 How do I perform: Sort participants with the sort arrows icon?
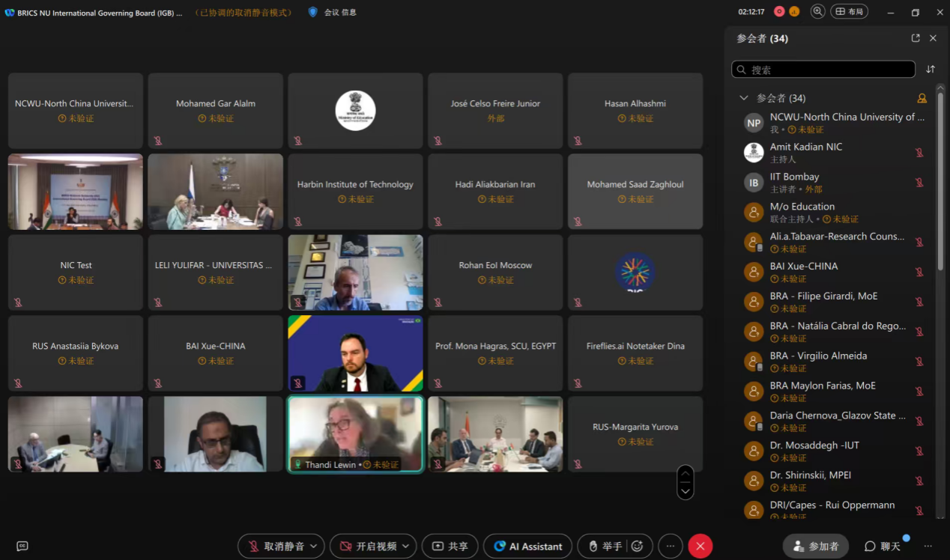[x=931, y=69]
